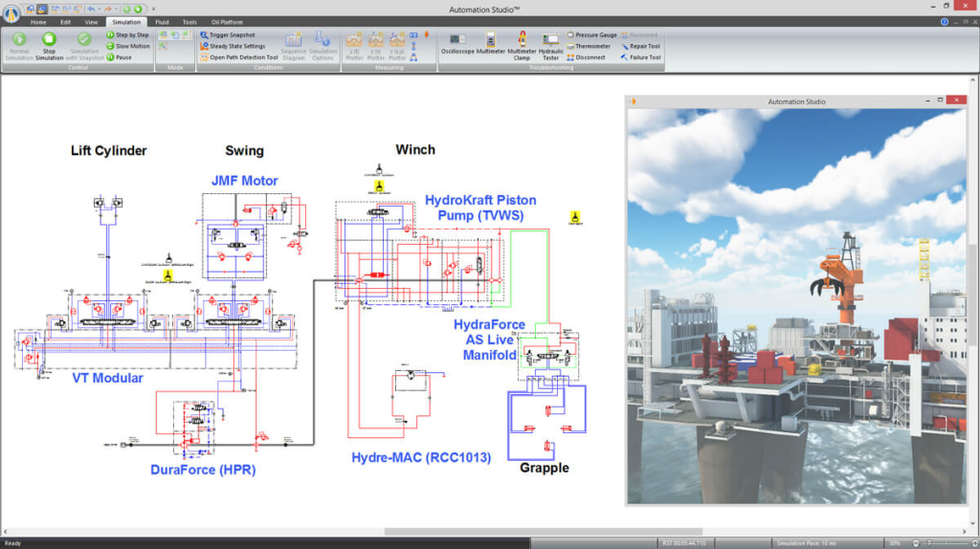Start Normal Simulation
The width and height of the screenshot is (980, 549).
(19, 47)
